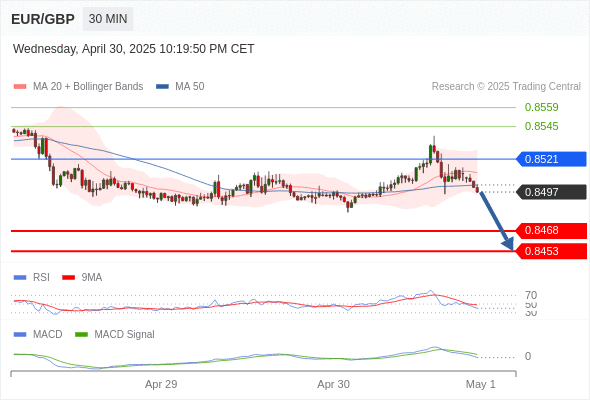The height and width of the screenshot is (400, 590).
Task: Click the MACD Signal legend label
Action: tap(125, 335)
